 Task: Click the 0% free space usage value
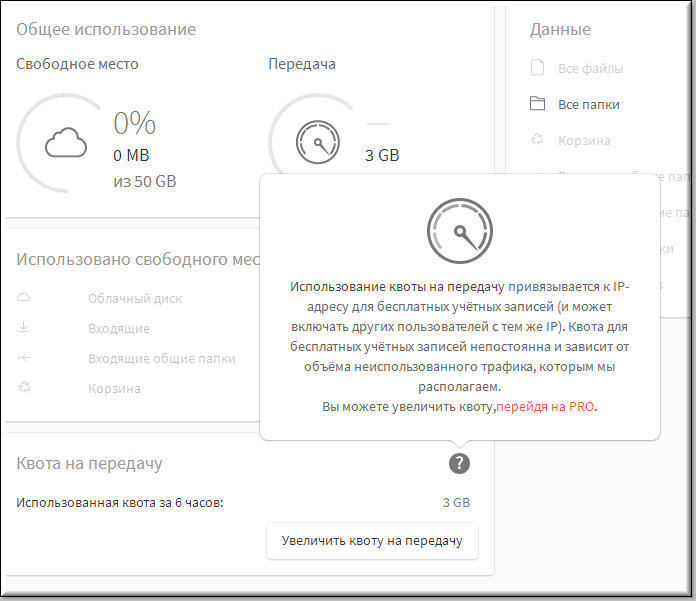[134, 123]
